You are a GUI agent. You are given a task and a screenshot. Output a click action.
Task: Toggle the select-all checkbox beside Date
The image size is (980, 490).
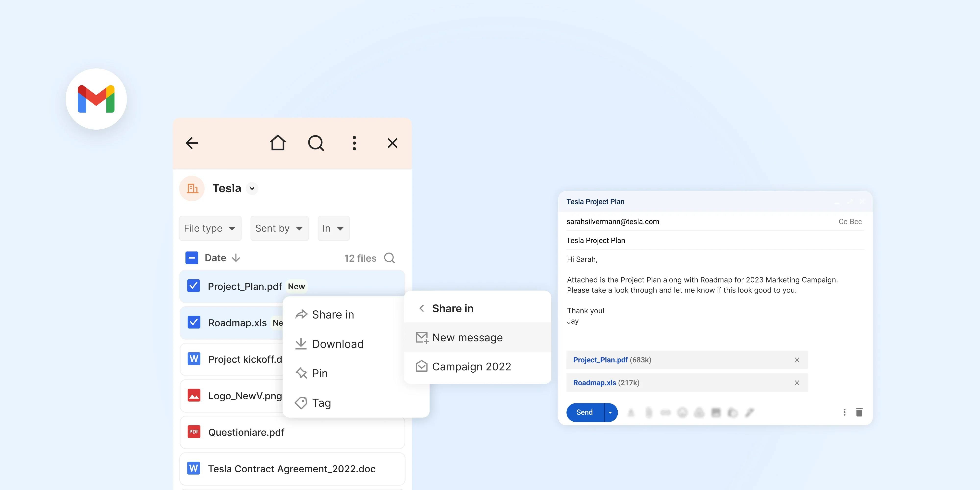click(192, 258)
